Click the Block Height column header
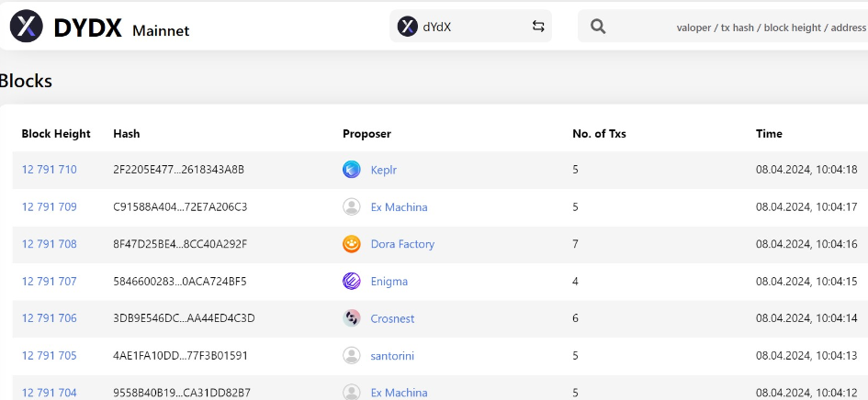 pyautogui.click(x=56, y=133)
